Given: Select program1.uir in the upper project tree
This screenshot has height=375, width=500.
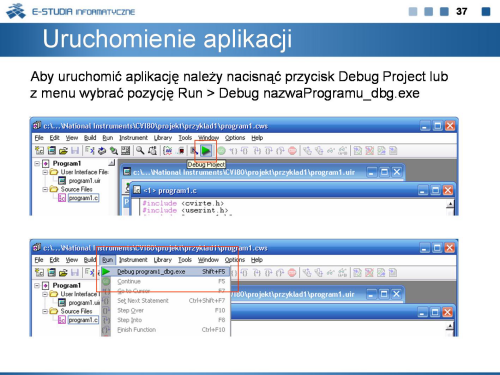Looking at the screenshot, I should tap(84, 181).
